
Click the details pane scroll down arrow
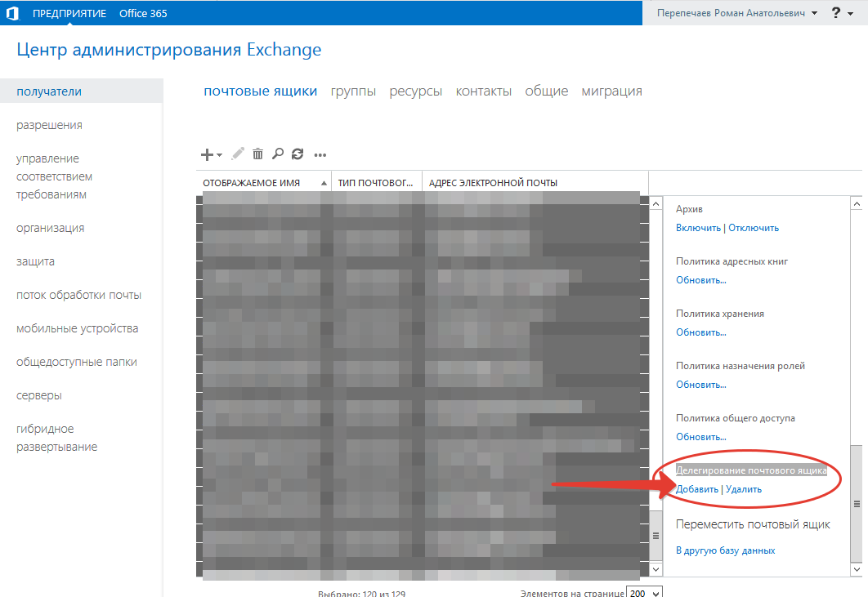pos(857,568)
